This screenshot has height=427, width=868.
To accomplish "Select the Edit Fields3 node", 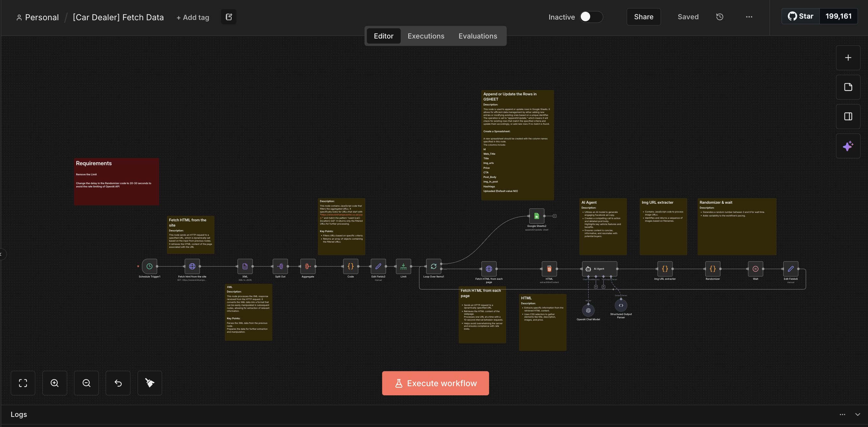I will pos(378,266).
